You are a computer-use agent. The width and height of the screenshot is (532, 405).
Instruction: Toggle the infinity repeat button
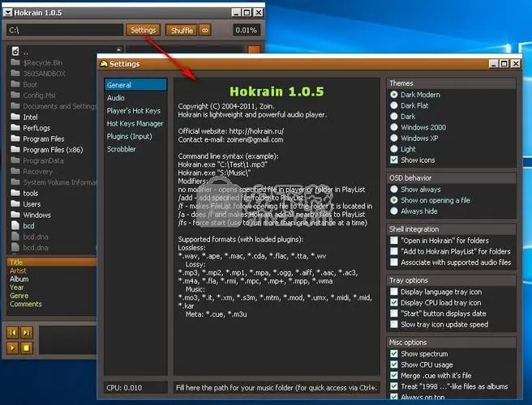tap(205, 30)
